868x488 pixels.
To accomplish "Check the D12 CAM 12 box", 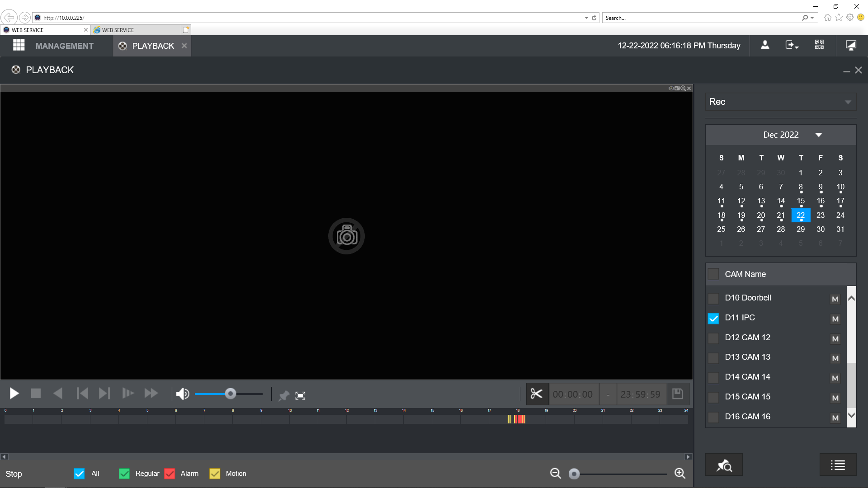I will pyautogui.click(x=713, y=338).
